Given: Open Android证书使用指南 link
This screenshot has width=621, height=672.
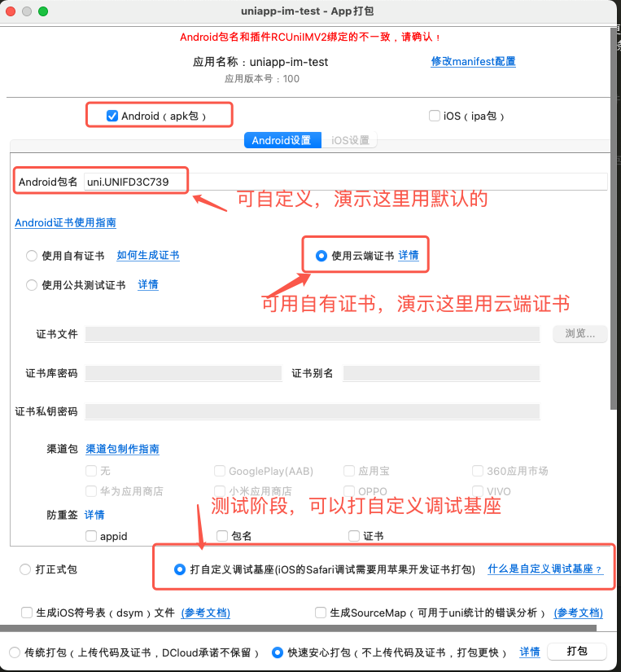Looking at the screenshot, I should click(x=65, y=222).
